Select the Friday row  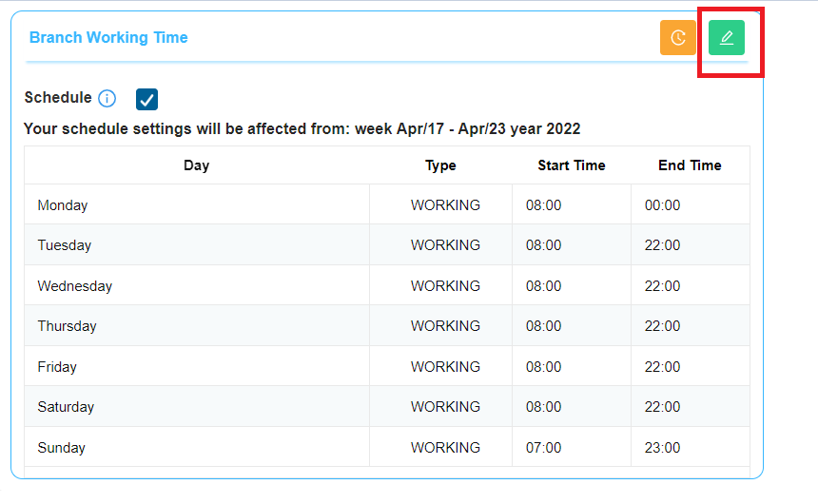point(387,366)
